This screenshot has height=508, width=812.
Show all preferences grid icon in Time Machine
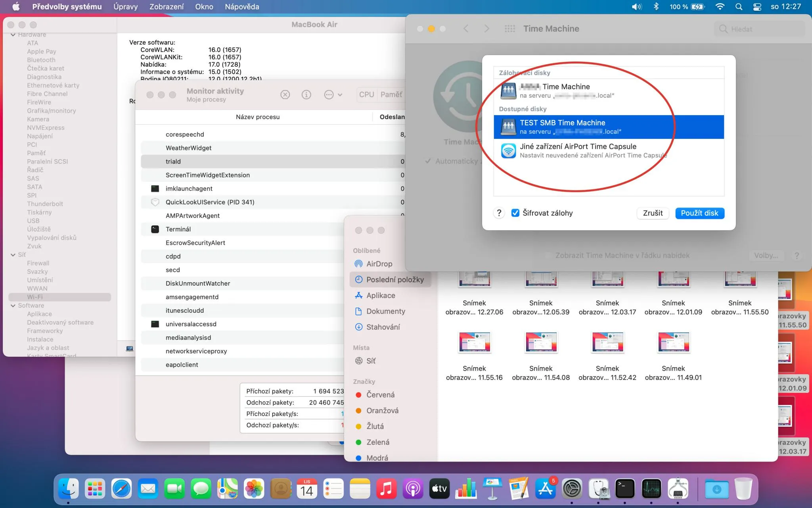pos(510,29)
